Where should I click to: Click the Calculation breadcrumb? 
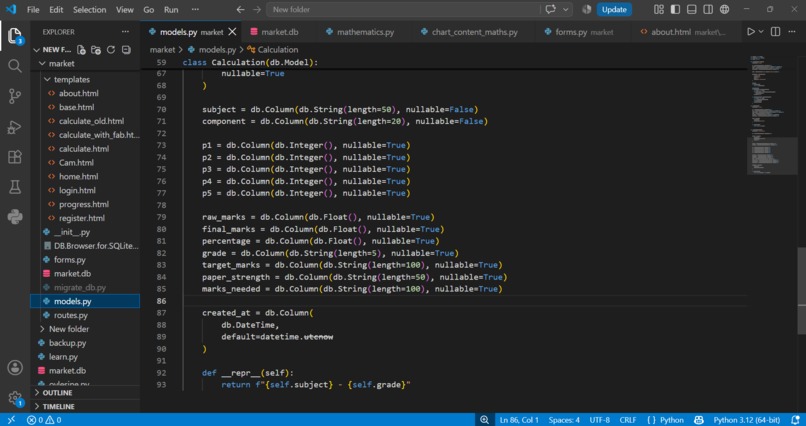point(272,50)
